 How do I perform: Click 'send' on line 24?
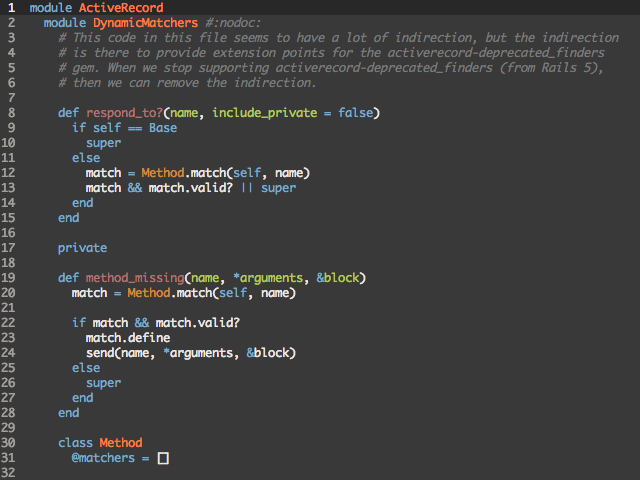(100, 353)
